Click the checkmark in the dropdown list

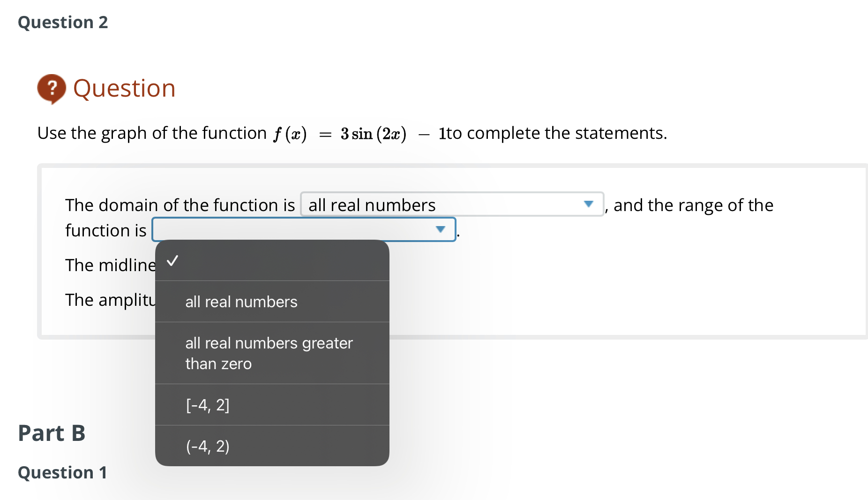pyautogui.click(x=173, y=261)
